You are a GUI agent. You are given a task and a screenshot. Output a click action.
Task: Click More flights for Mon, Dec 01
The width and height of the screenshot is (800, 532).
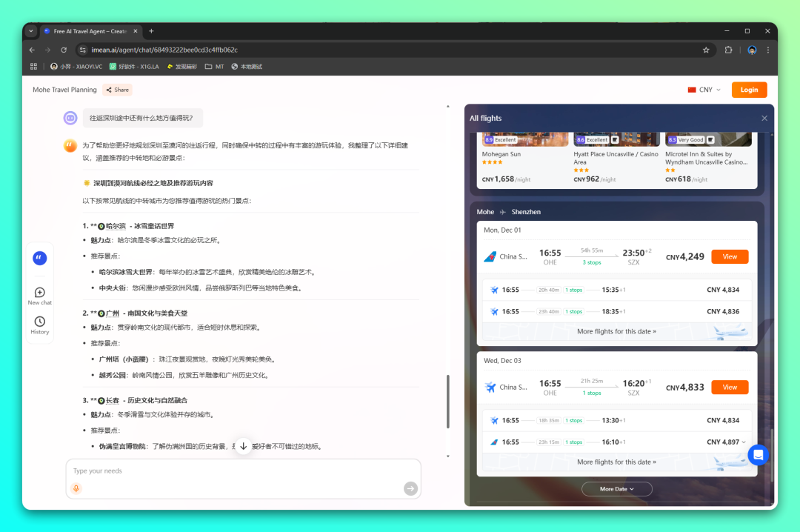pos(616,331)
